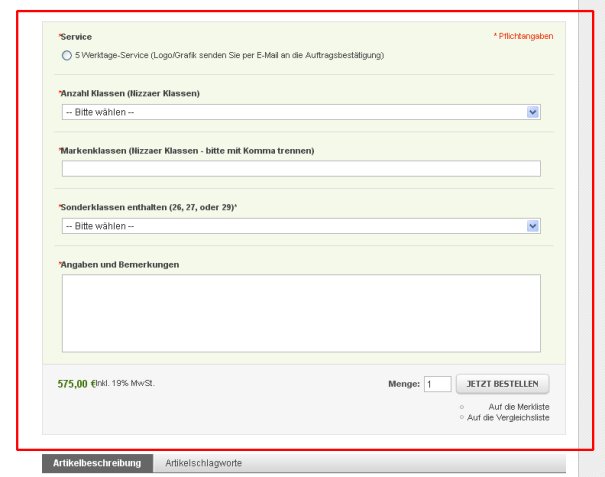This screenshot has height=477, width=605.
Task: Select the 5 Werktage-Service radio button
Action: [66, 56]
